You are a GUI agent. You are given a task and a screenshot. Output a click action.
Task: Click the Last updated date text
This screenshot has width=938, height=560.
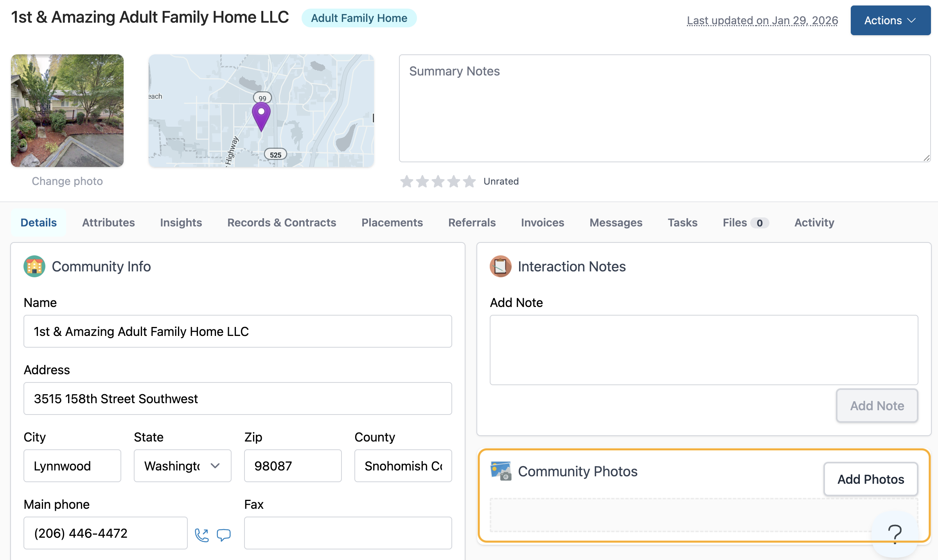click(x=762, y=20)
